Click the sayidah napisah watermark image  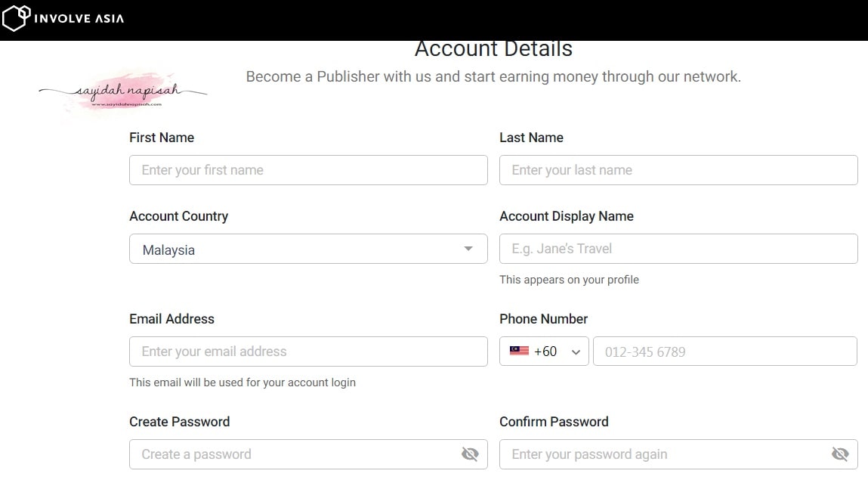(121, 91)
